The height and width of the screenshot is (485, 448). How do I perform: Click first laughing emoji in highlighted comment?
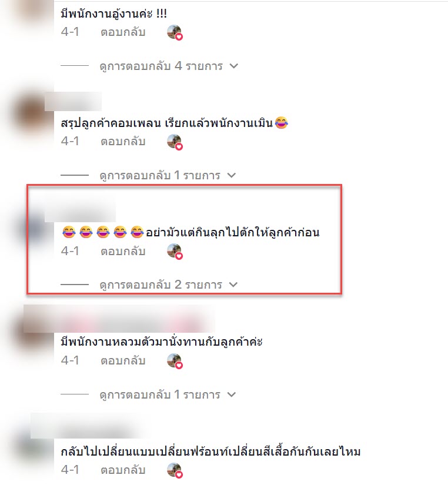[x=69, y=232]
